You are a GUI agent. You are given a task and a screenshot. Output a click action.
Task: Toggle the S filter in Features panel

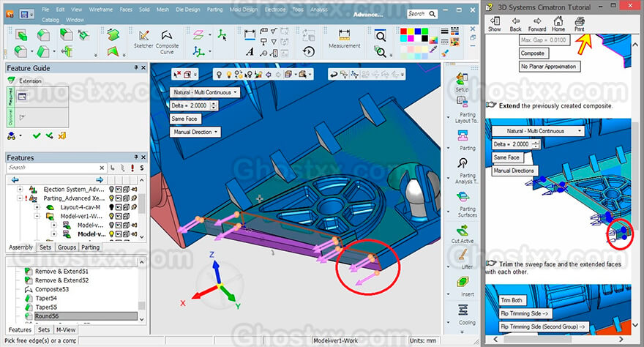click(x=142, y=168)
